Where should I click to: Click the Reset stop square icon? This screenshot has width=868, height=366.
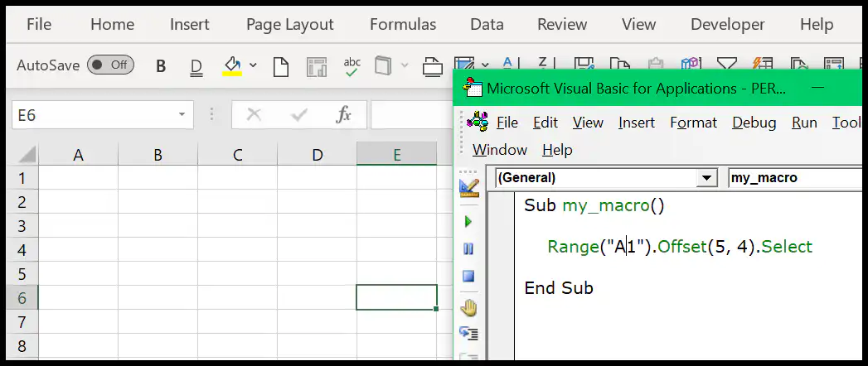[469, 277]
